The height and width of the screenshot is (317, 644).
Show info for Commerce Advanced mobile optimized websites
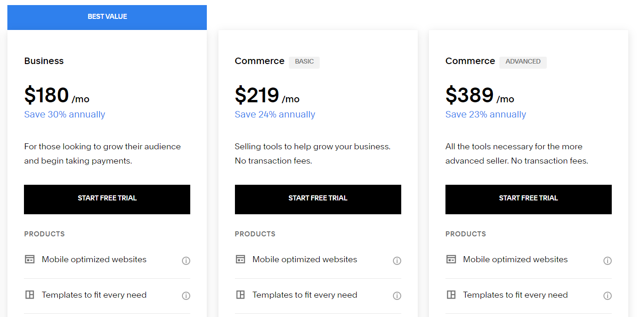coord(608,261)
